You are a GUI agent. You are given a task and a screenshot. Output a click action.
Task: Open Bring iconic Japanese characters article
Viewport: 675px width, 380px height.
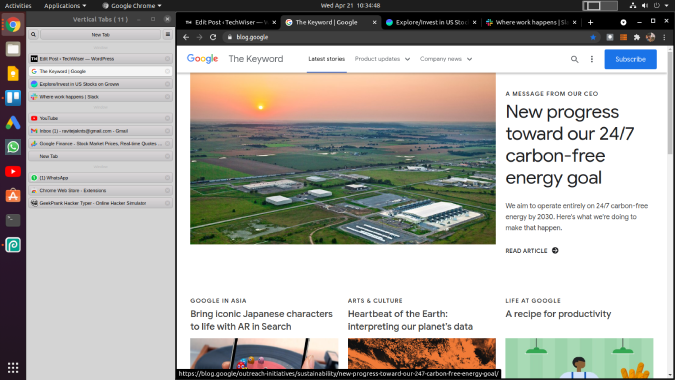coord(261,320)
